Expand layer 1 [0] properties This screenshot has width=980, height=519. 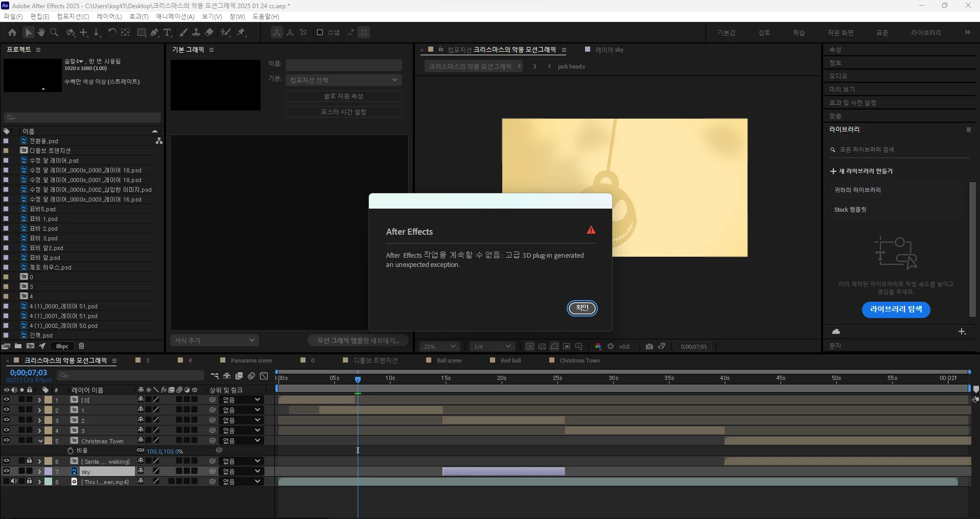click(x=40, y=400)
